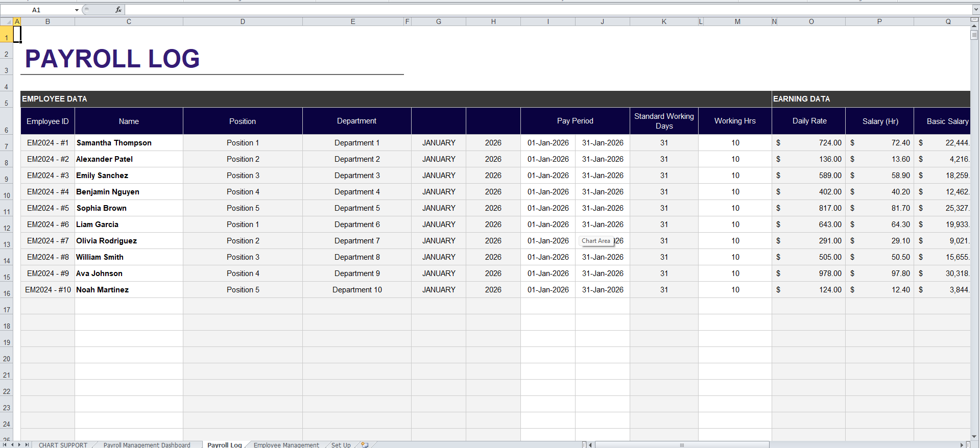Click into the formula bar input

(x=548, y=10)
